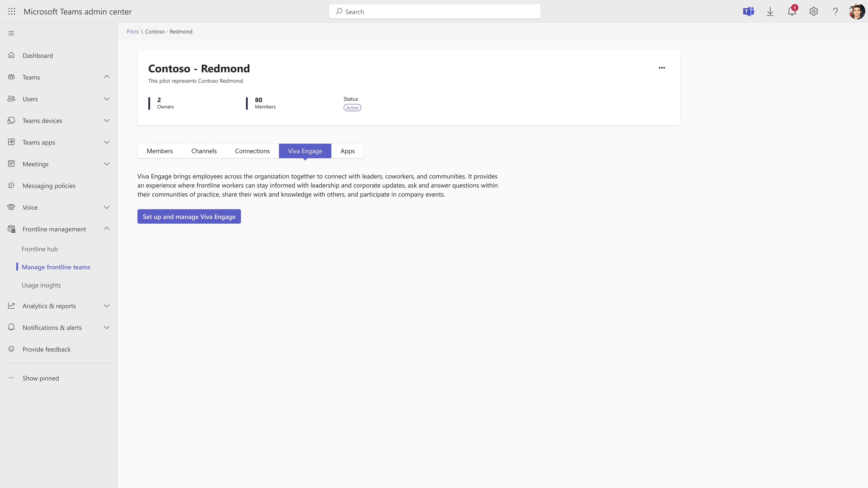Viewport: 868px width, 488px height.
Task: Click inside the Search field
Action: click(x=434, y=11)
